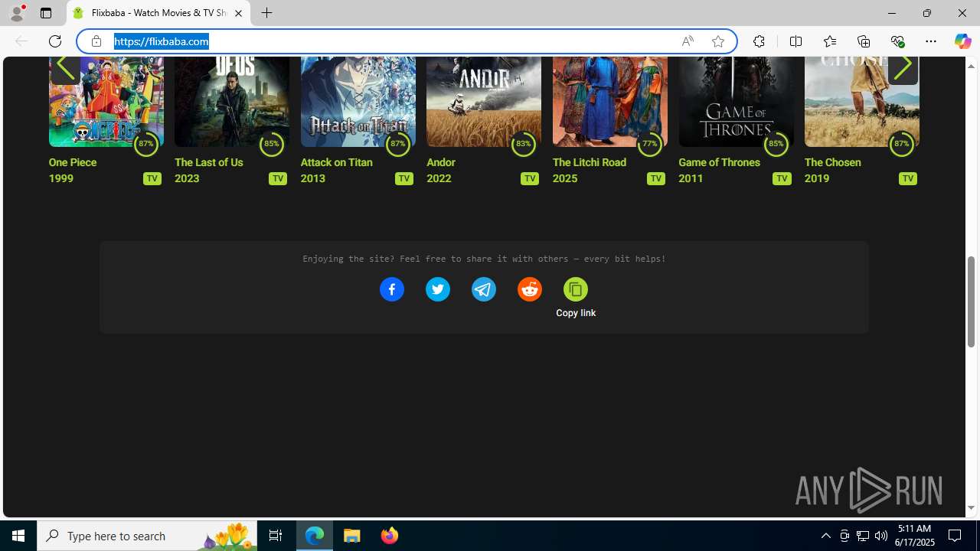Image resolution: width=980 pixels, height=551 pixels.
Task: Open the browser profile icon
Action: point(17,13)
